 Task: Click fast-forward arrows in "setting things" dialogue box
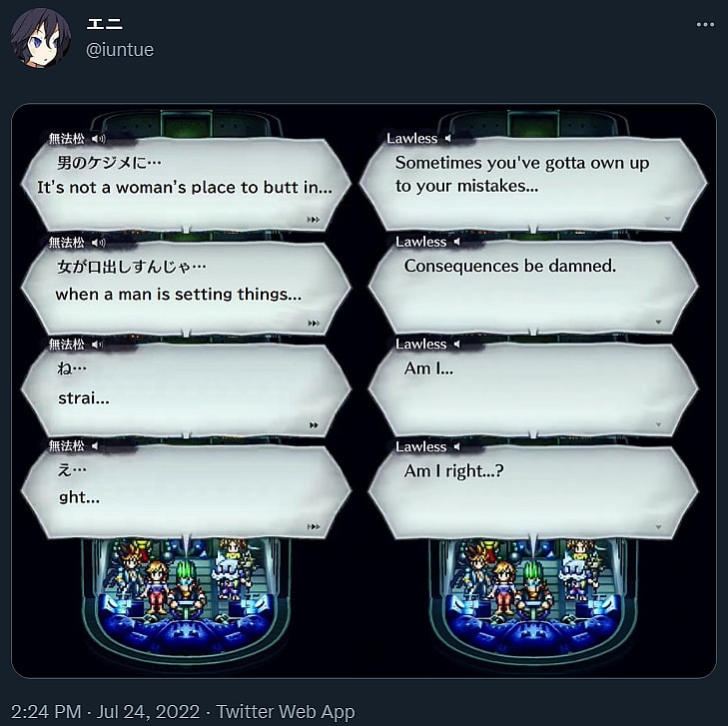coord(314,324)
